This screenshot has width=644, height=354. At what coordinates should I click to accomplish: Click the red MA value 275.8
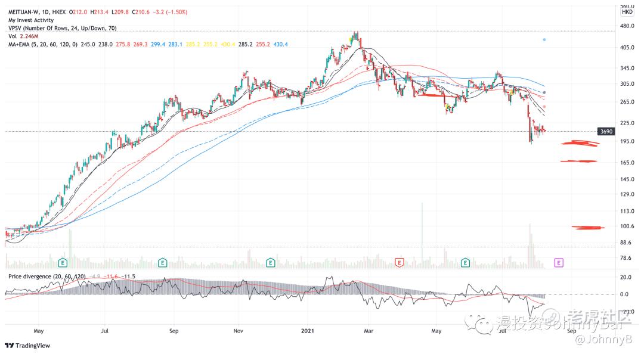pos(123,44)
